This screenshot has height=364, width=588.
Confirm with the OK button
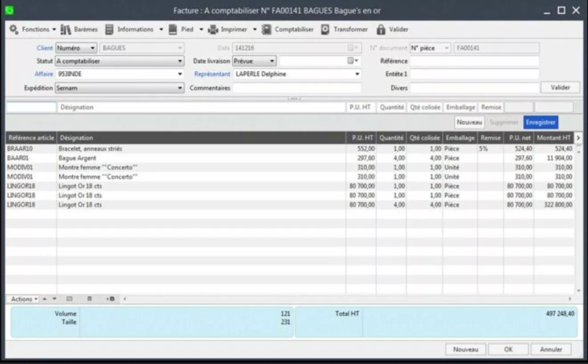click(x=508, y=349)
